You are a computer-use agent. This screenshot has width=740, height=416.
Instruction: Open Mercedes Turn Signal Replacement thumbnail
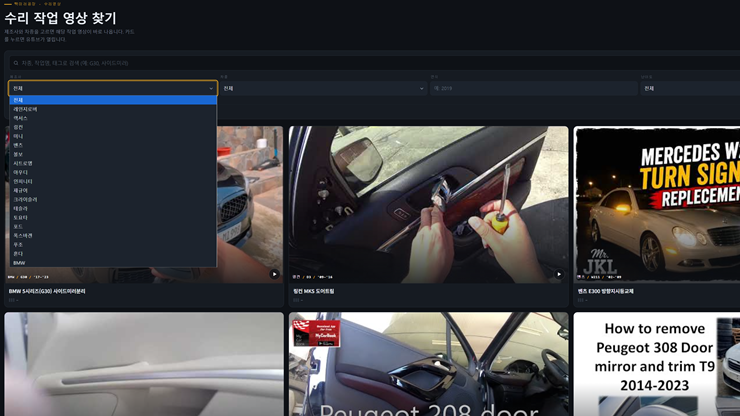pyautogui.click(x=657, y=204)
